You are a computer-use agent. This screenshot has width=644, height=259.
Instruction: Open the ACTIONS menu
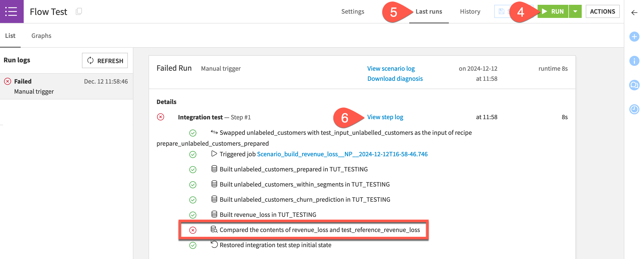point(602,12)
